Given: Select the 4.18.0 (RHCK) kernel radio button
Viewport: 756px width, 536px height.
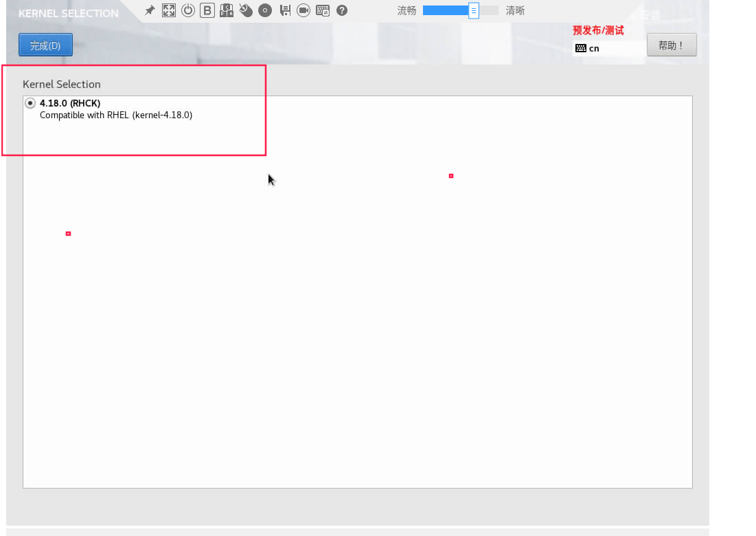Looking at the screenshot, I should pos(30,103).
